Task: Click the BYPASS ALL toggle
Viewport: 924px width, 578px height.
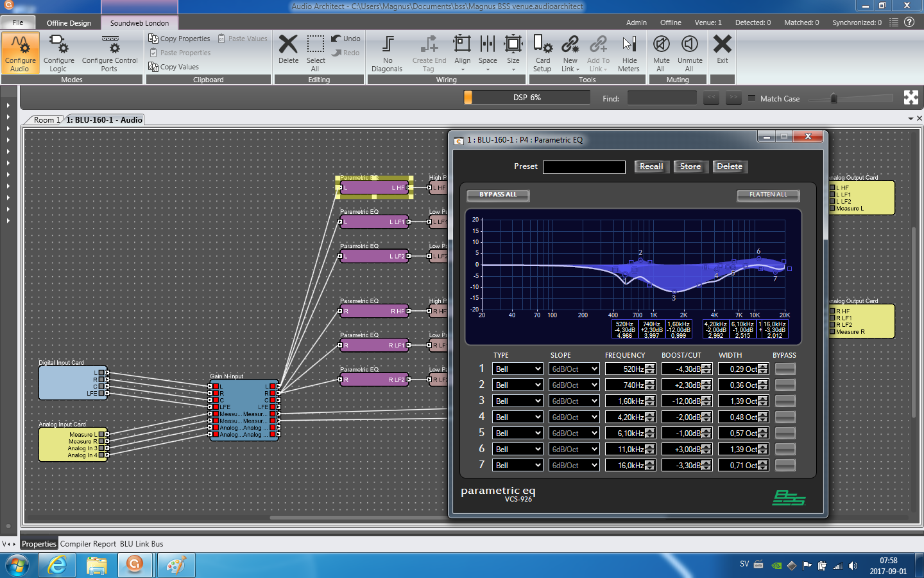Action: coord(498,195)
